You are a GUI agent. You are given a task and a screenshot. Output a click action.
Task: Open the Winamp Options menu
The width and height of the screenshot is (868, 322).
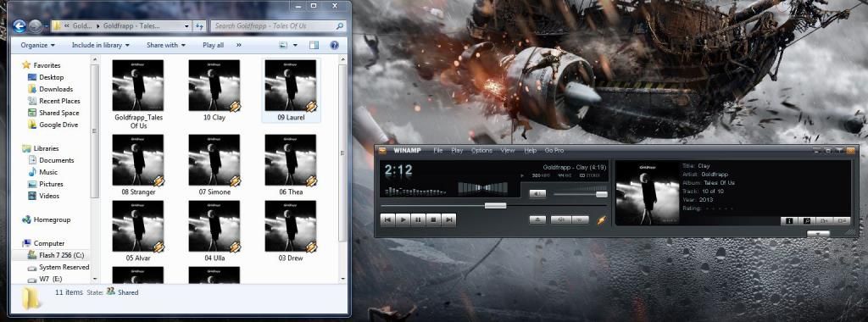click(x=481, y=151)
